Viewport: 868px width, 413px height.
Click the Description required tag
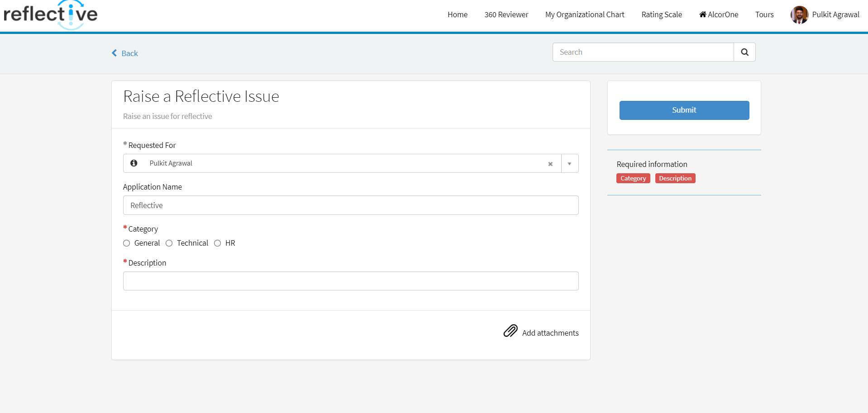tap(675, 178)
